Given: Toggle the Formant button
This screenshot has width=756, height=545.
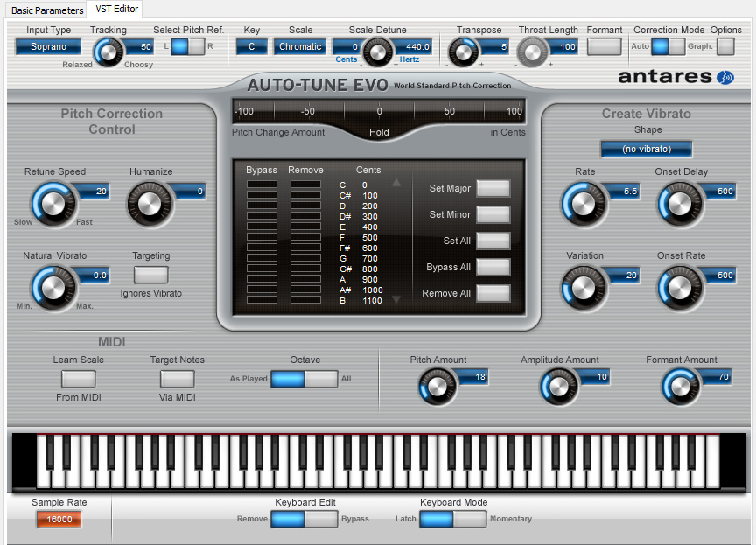Looking at the screenshot, I should (x=604, y=46).
